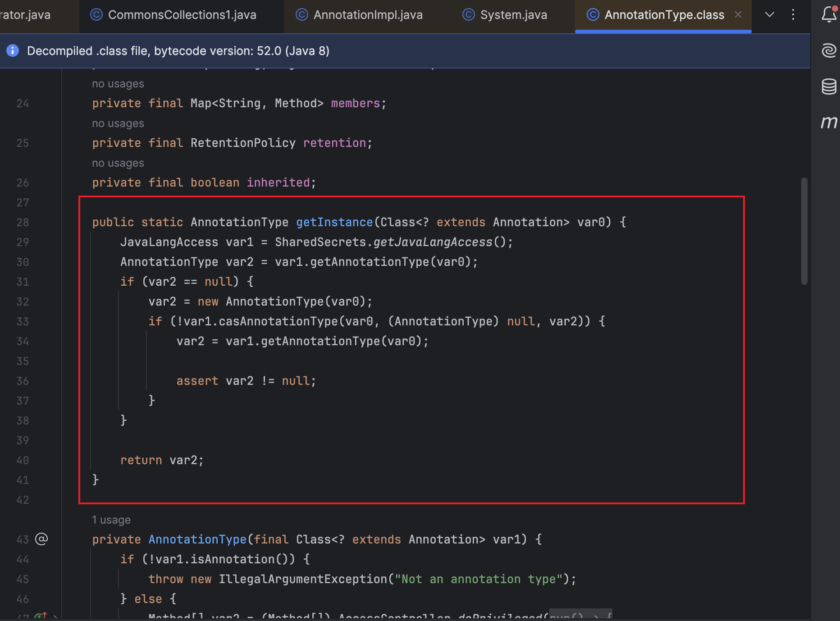Click 'no usages' hint above the inherited field

coord(118,163)
